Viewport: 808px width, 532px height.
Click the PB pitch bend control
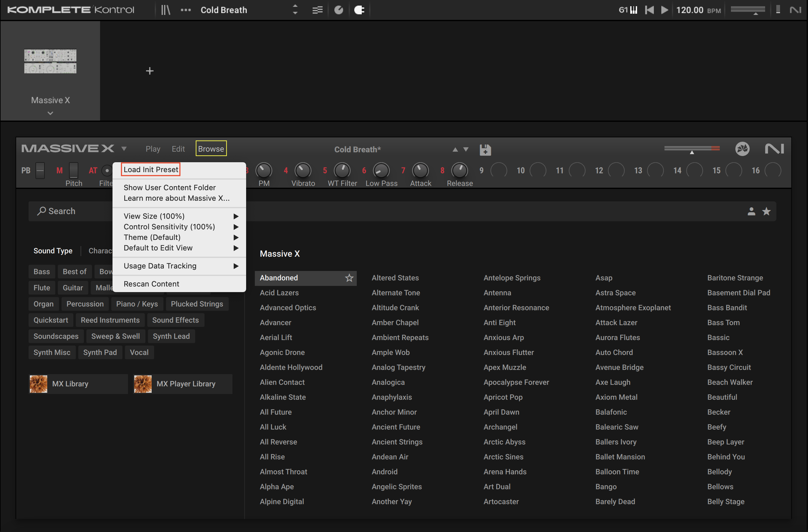pyautogui.click(x=40, y=170)
